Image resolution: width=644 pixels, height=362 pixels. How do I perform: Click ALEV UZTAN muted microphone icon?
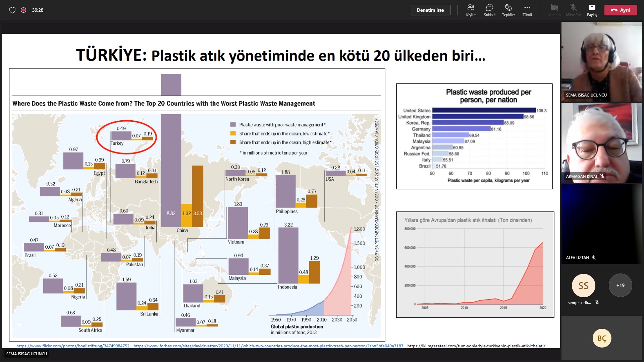click(594, 257)
